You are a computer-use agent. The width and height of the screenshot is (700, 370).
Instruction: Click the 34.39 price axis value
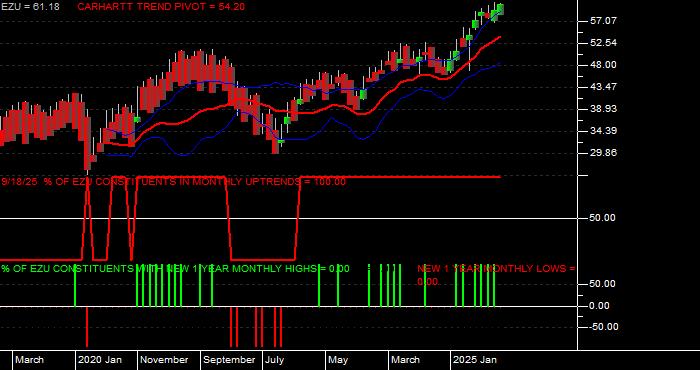tap(604, 131)
